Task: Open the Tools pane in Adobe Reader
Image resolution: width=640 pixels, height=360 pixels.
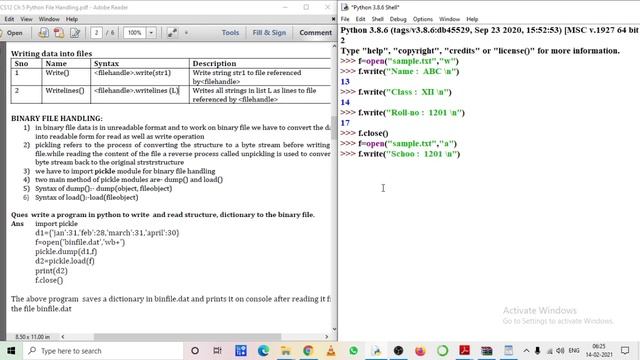Action: [x=230, y=33]
